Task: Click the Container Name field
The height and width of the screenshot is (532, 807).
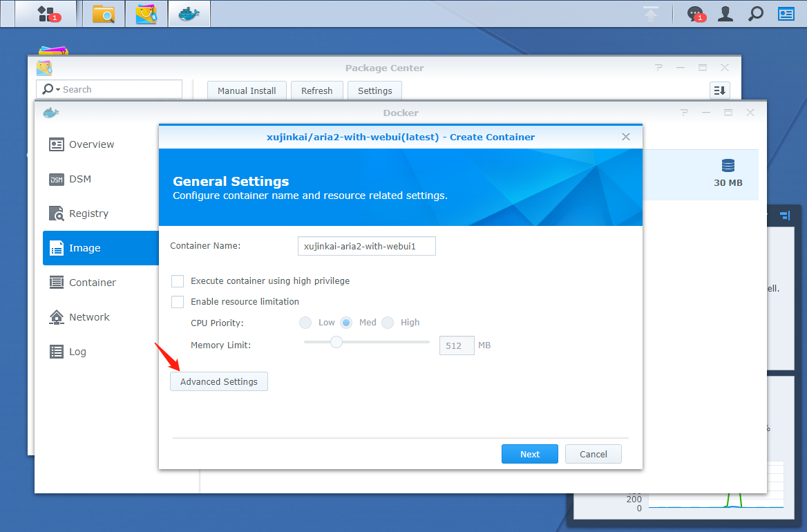Action: coord(366,246)
